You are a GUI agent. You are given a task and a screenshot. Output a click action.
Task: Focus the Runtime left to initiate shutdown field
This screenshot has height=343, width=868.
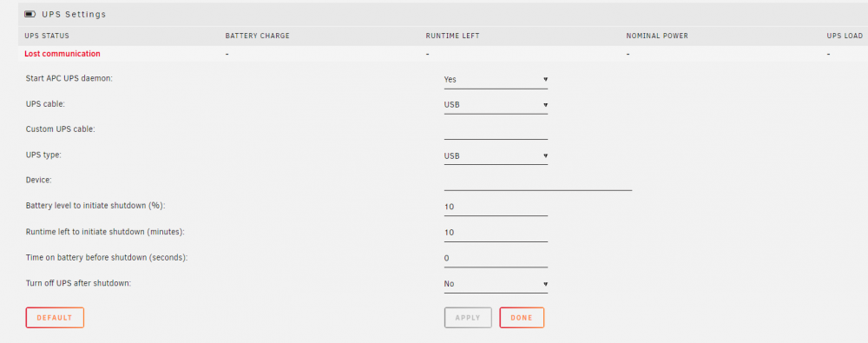pyautogui.click(x=496, y=232)
